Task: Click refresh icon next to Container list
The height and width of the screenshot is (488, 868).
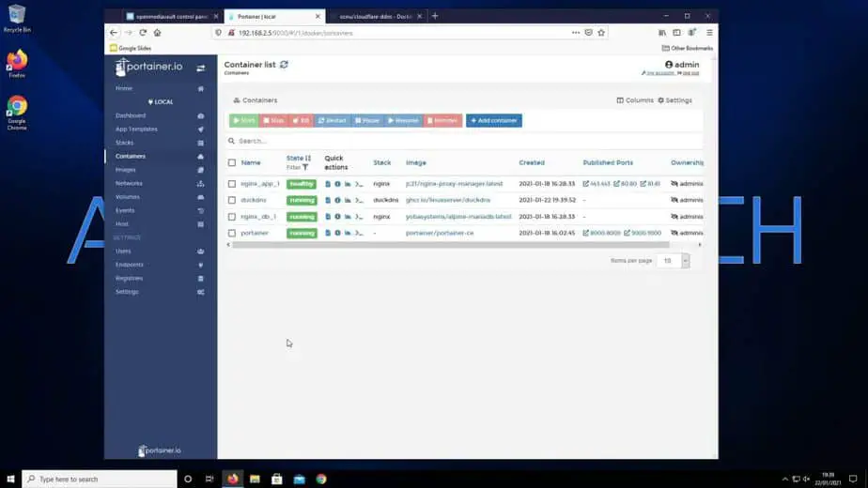Action: pos(284,65)
